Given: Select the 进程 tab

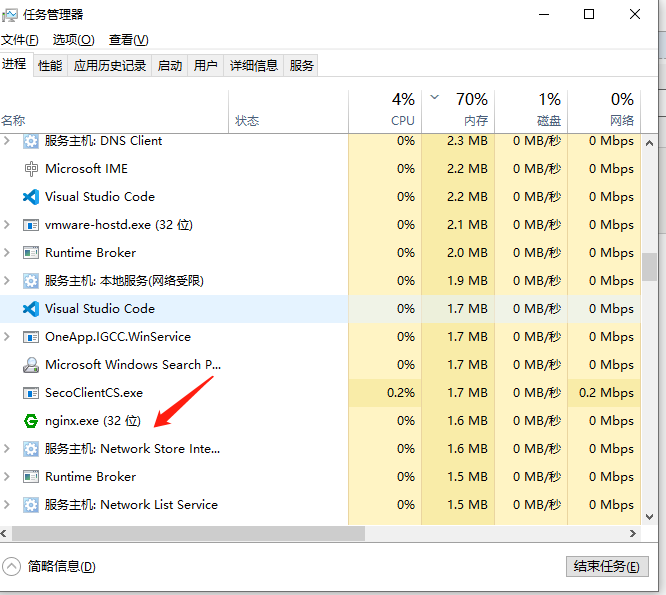Looking at the screenshot, I should click(x=14, y=64).
